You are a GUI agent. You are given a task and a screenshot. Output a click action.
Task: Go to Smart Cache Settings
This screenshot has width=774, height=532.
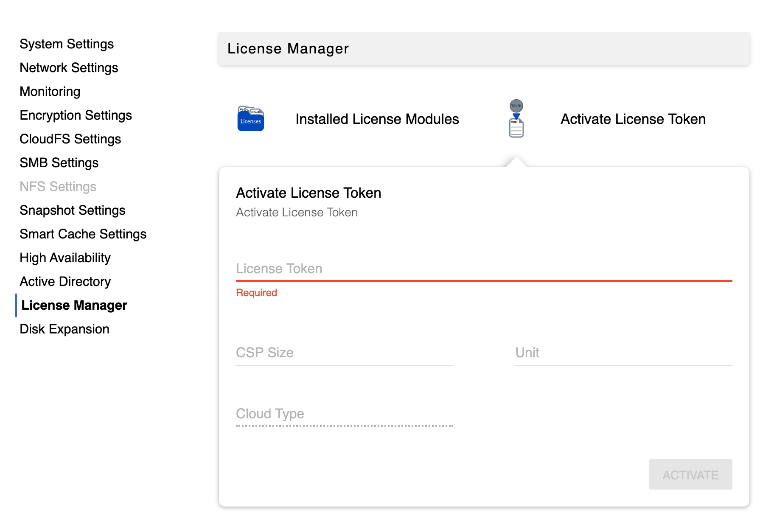click(83, 234)
